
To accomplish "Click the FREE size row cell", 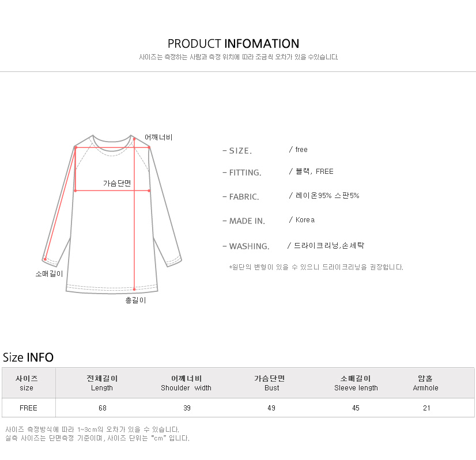I will tap(29, 408).
